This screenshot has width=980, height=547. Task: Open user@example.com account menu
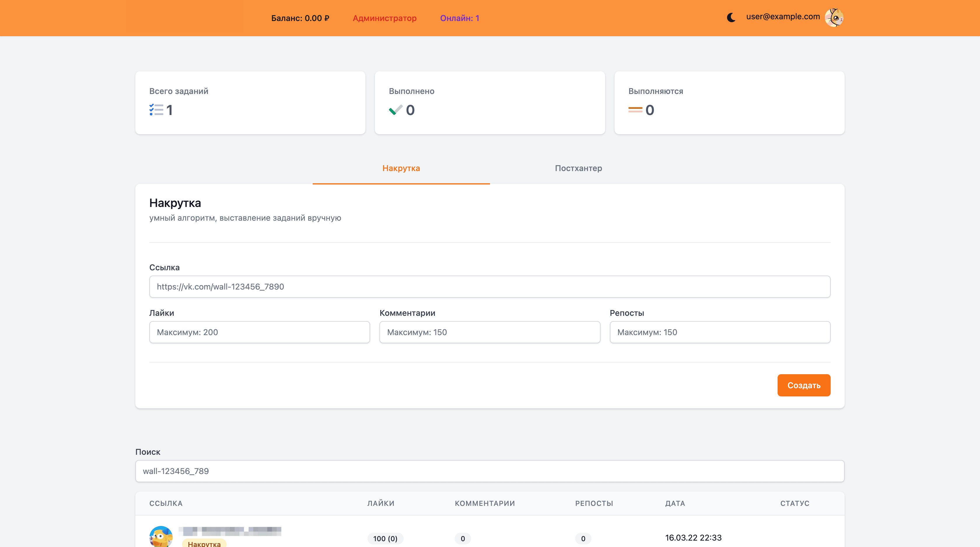[783, 17]
